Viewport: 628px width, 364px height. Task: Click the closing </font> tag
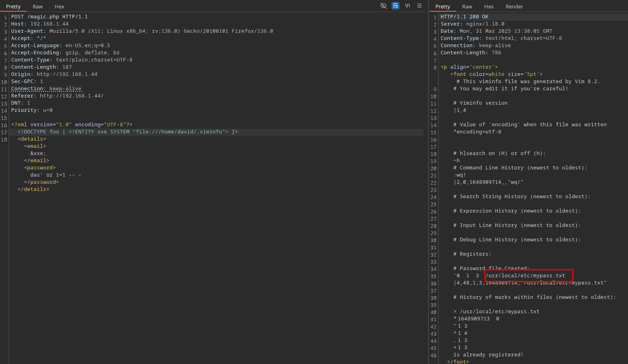pos(458,362)
